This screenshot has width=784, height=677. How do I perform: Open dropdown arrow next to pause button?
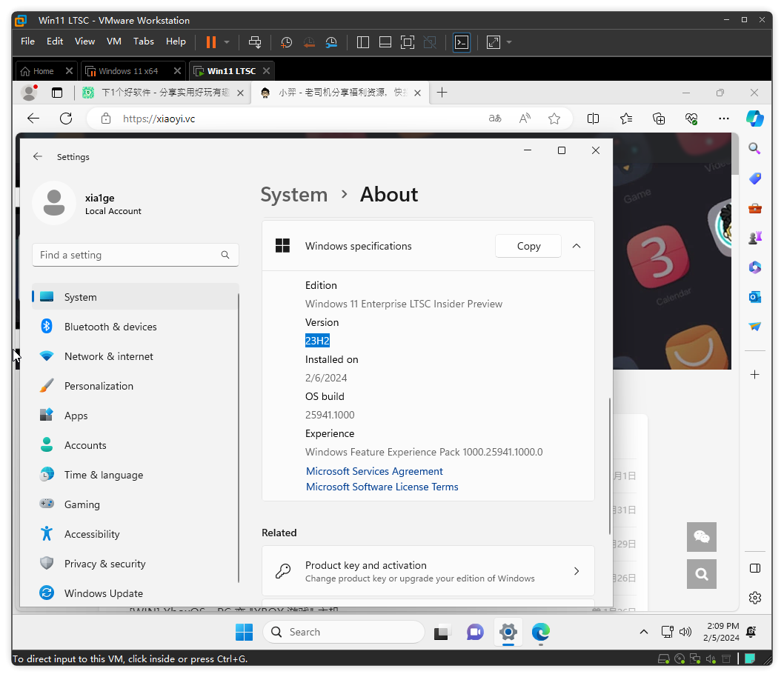click(x=227, y=42)
